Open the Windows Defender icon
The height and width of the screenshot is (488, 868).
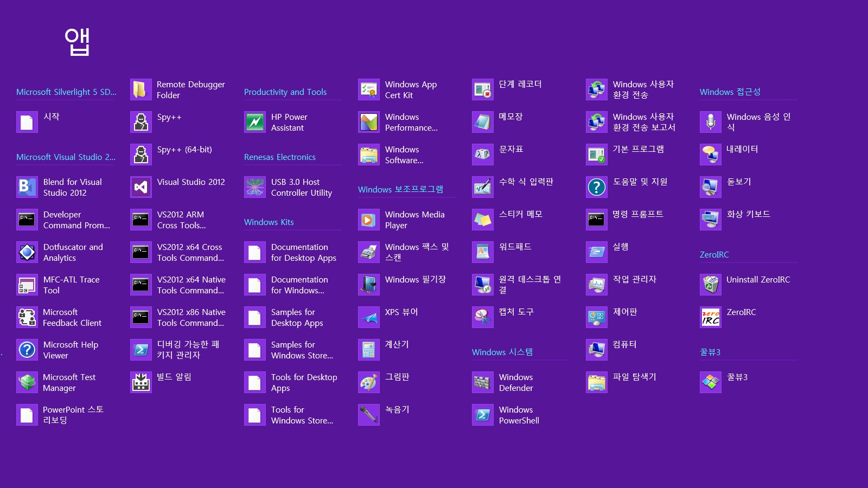[483, 382]
